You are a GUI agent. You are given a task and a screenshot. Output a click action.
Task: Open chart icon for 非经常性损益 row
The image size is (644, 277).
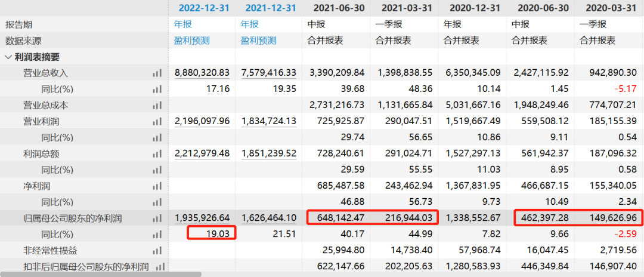click(157, 251)
